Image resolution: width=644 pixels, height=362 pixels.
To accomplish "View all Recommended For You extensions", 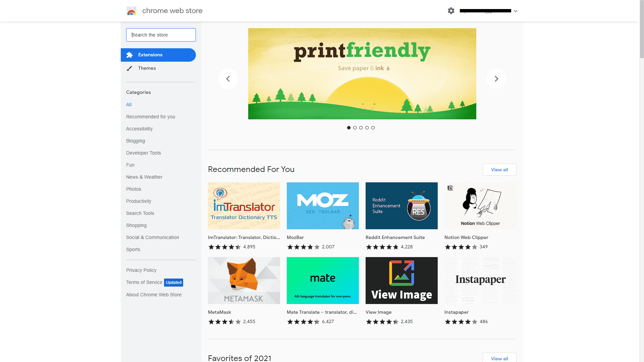I will click(x=499, y=170).
